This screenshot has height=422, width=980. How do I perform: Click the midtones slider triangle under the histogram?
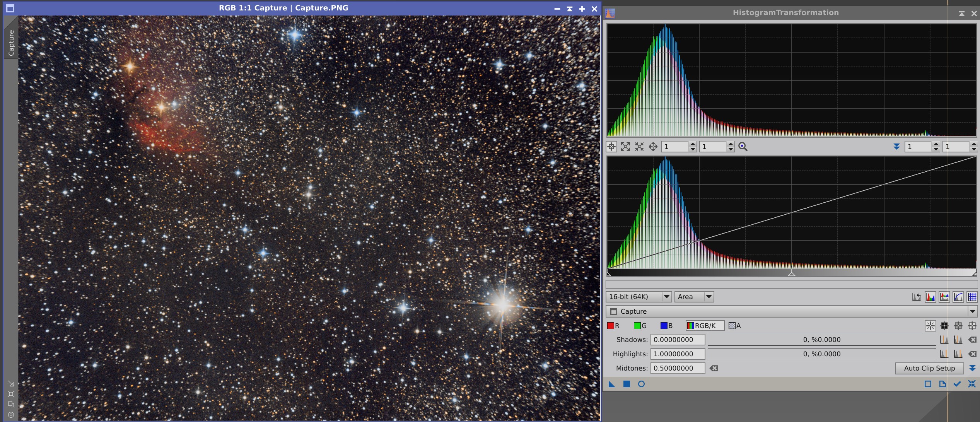[791, 273]
